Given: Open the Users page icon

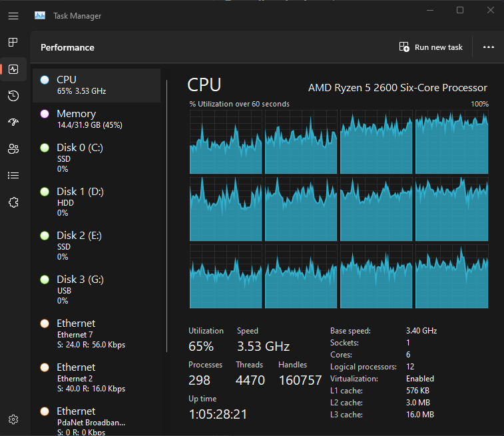Looking at the screenshot, I should 13,148.
